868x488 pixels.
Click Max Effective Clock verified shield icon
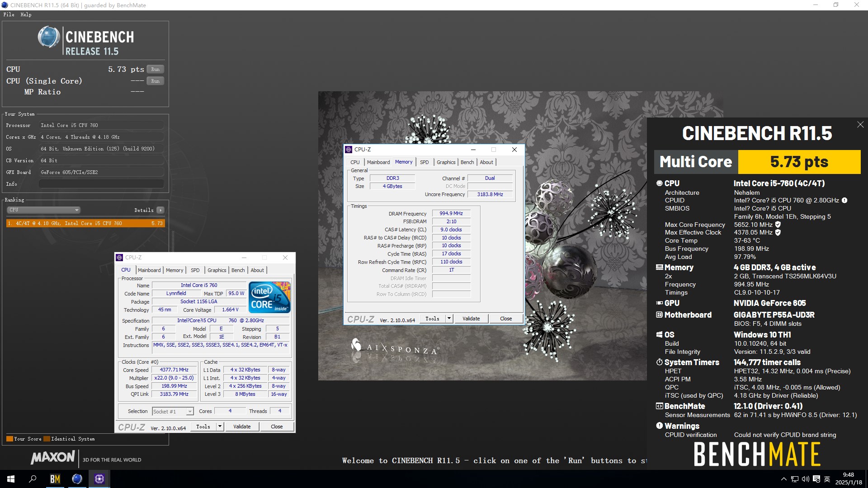[x=778, y=233]
